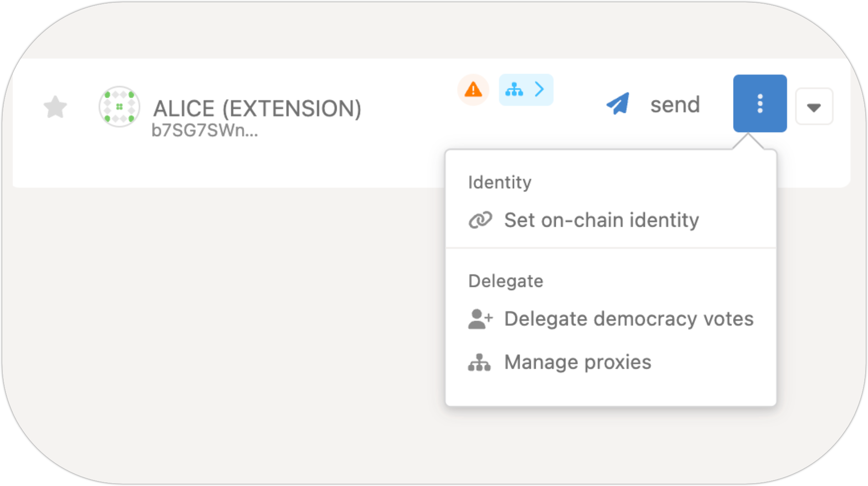Expand account row with caret dropdown
The image size is (868, 486).
[x=814, y=107]
